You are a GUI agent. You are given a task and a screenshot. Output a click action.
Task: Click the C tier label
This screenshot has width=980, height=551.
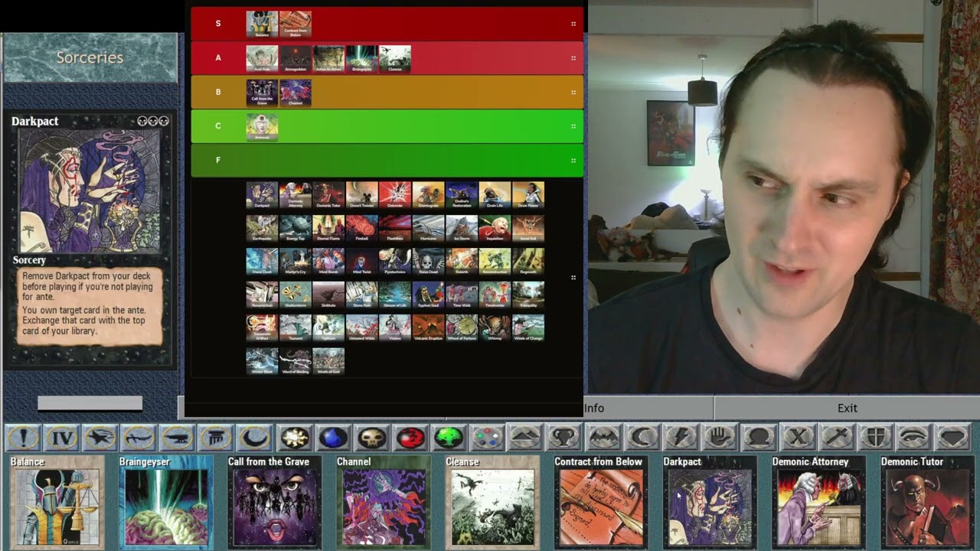click(x=218, y=126)
